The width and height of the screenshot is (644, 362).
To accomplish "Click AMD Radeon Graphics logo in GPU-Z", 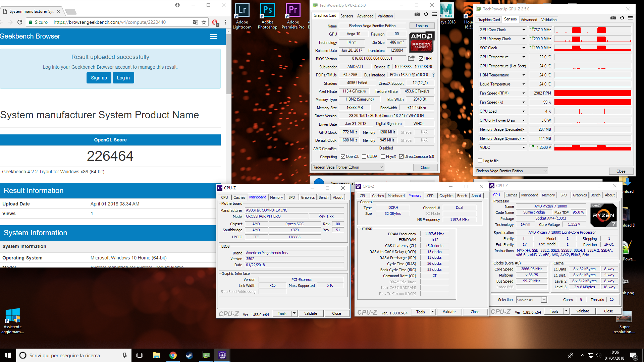I will click(x=422, y=42).
